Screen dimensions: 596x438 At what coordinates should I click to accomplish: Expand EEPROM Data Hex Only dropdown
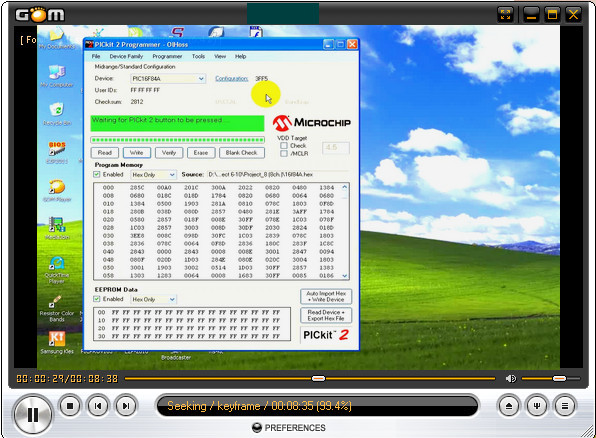click(172, 300)
